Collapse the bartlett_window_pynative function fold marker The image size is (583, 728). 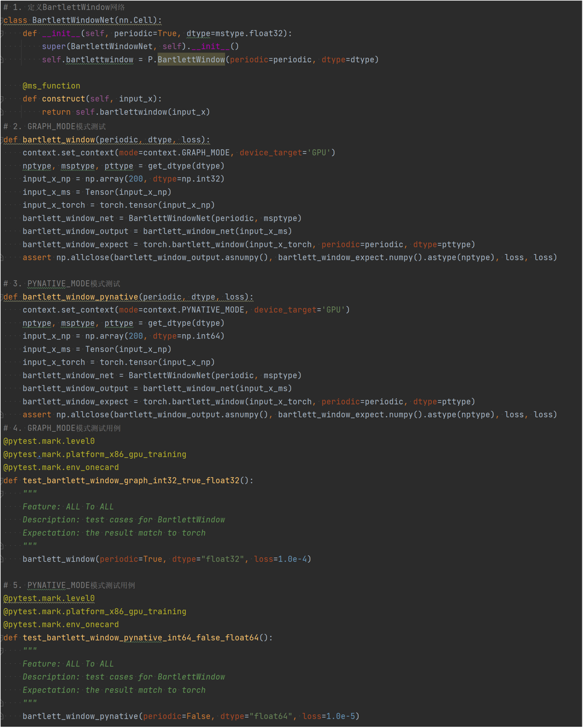2,297
